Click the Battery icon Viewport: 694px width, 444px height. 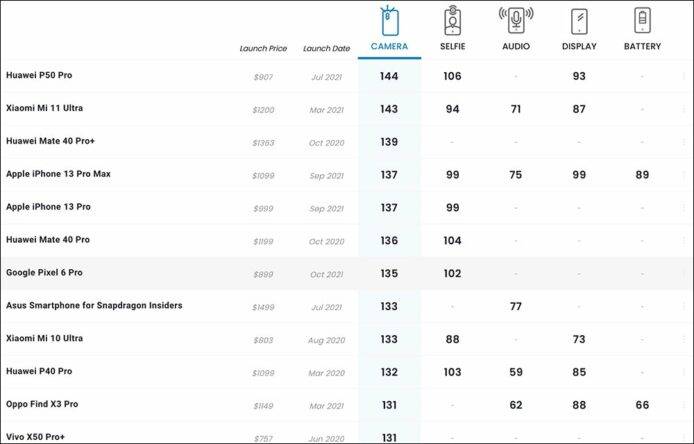[x=642, y=22]
